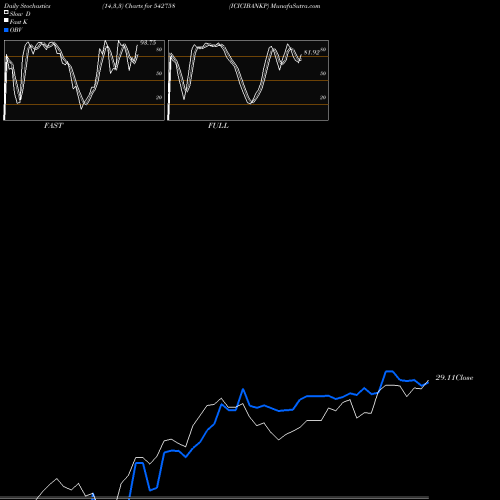Click the 'Slow D' legend label

pos(20,14)
